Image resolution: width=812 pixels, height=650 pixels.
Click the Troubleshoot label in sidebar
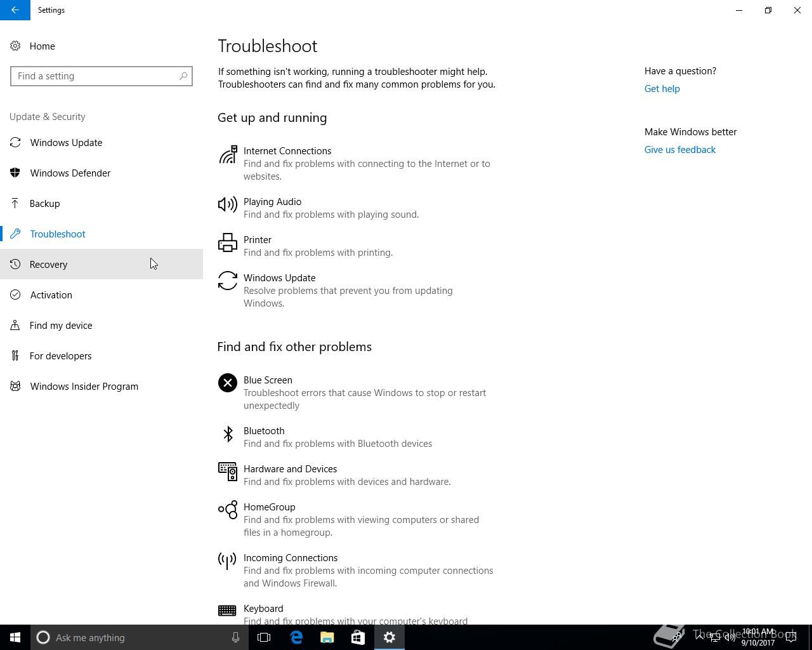58,234
